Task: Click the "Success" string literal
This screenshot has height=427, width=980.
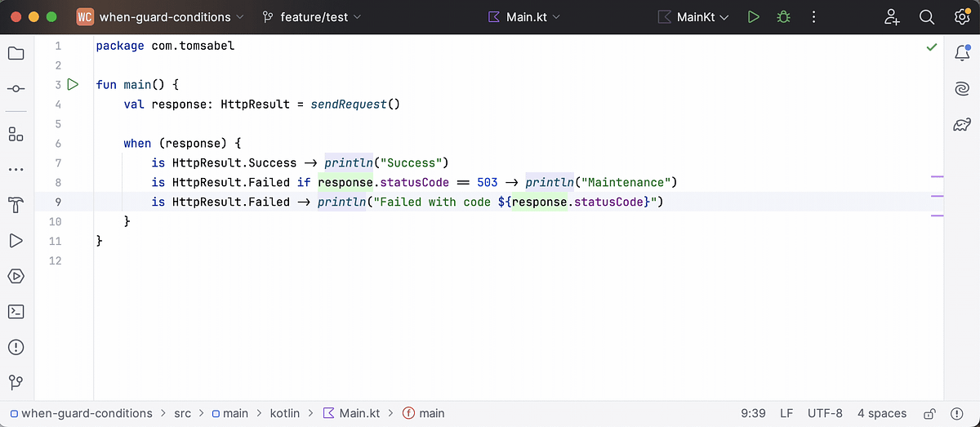Action: (x=412, y=162)
